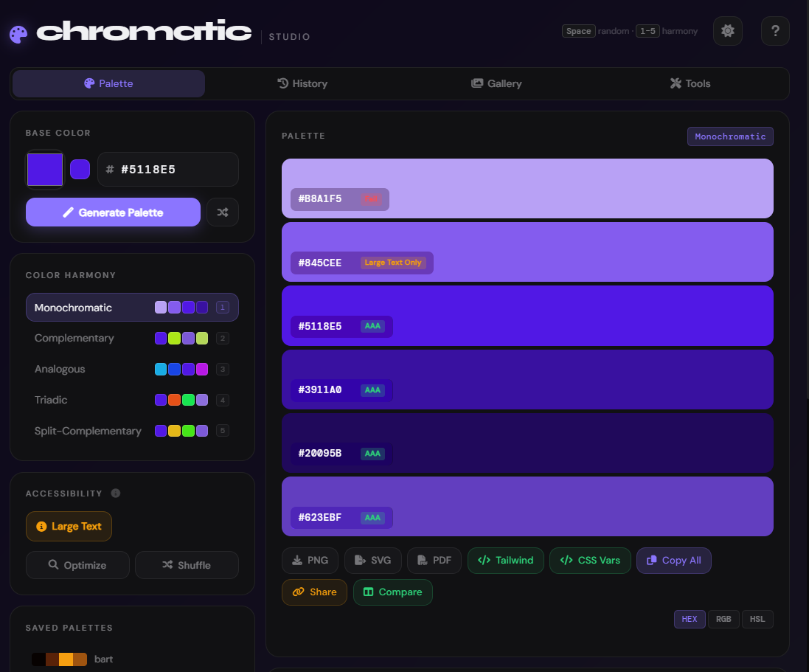Viewport: 809px width, 672px height.
Task: Click the #3911A0 palette color bar
Action: click(527, 379)
